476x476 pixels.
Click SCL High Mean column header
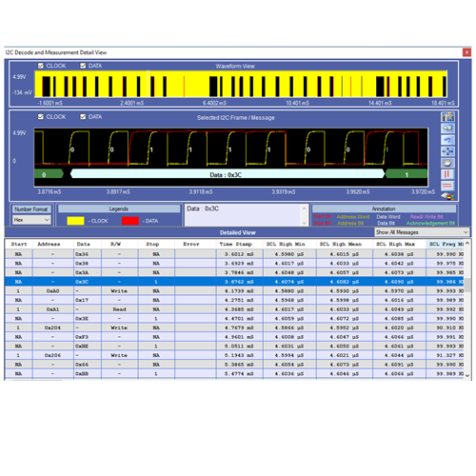click(341, 244)
